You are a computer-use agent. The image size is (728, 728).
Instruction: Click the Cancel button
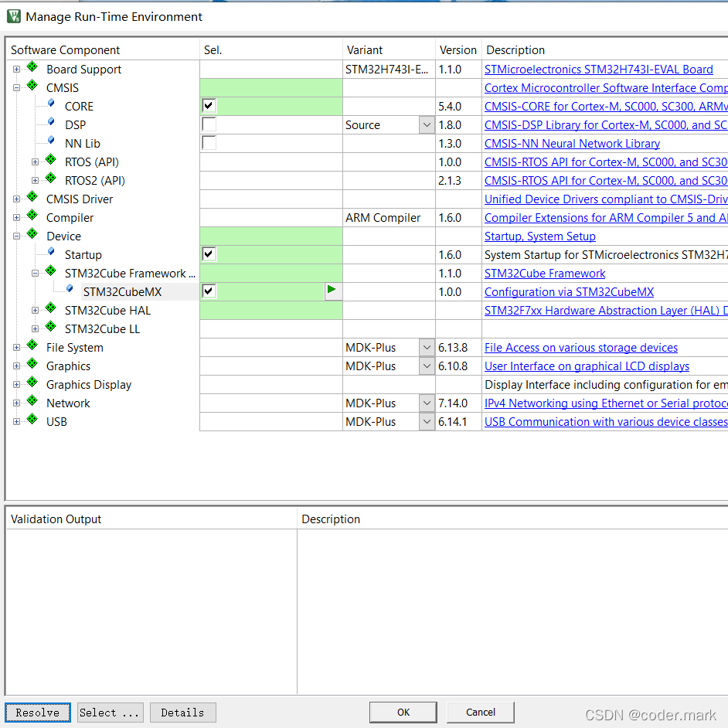coord(481,713)
